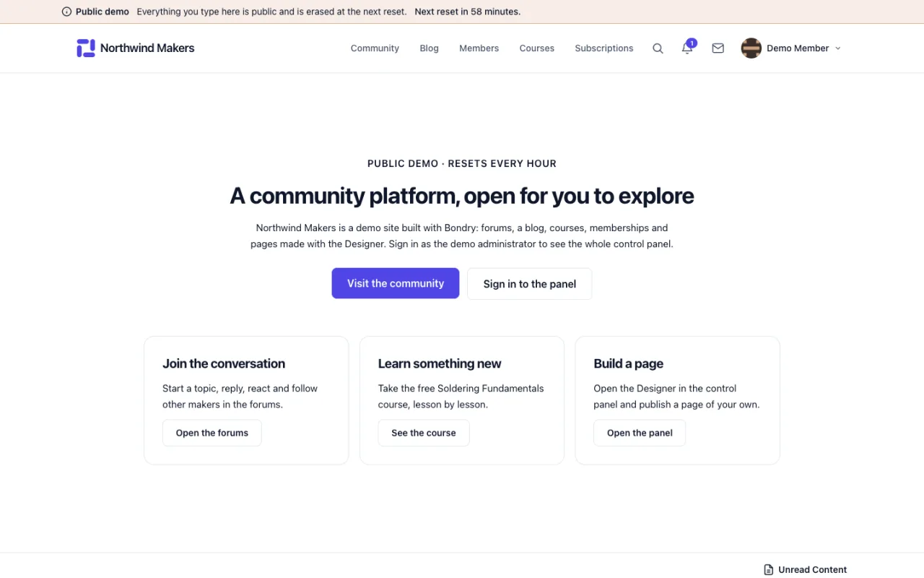Click the Visit the community button
The image size is (924, 578).
coord(396,283)
